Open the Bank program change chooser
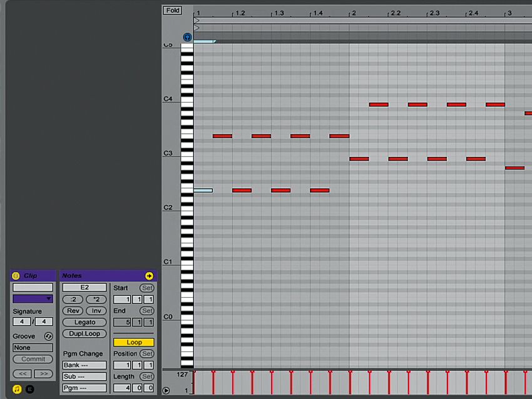This screenshot has height=399, width=532. 84,365
